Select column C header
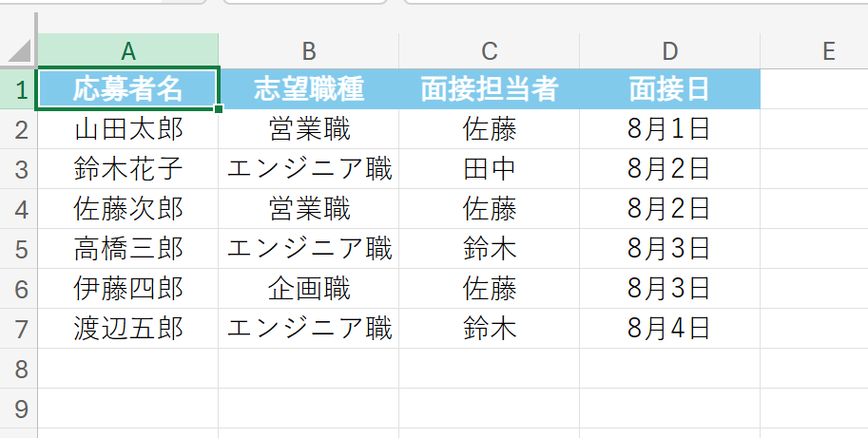Screen dimensions: 868x438 [489, 51]
